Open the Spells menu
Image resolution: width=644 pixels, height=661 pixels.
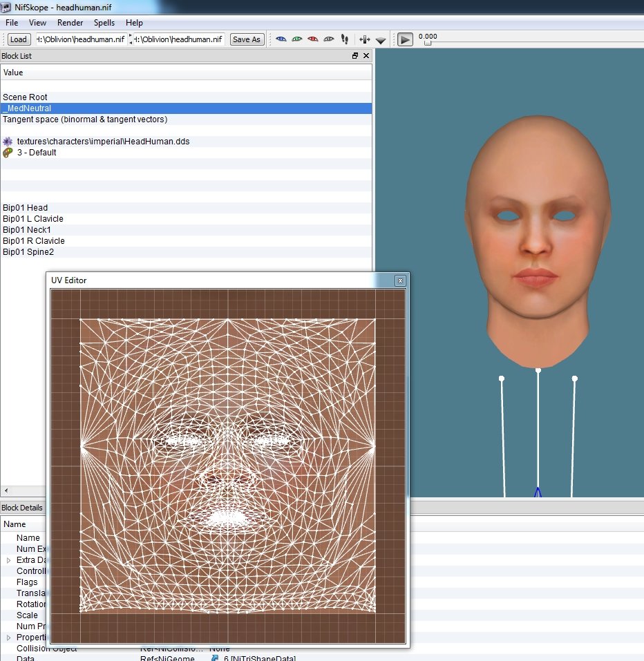click(x=104, y=23)
